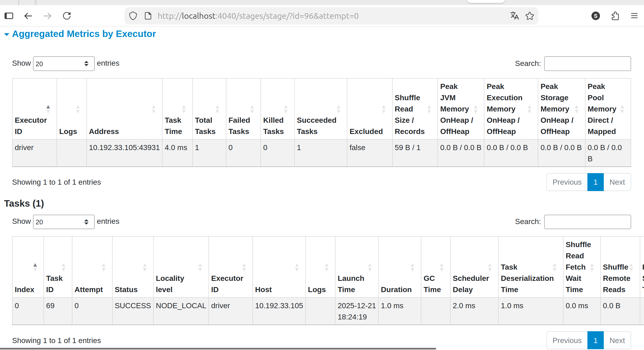Open the Firefox application menu
The image size is (644, 350).
tap(634, 16)
